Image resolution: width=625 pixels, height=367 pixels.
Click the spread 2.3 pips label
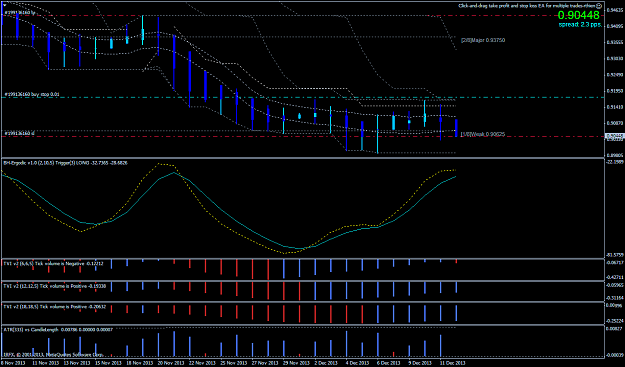click(580, 25)
